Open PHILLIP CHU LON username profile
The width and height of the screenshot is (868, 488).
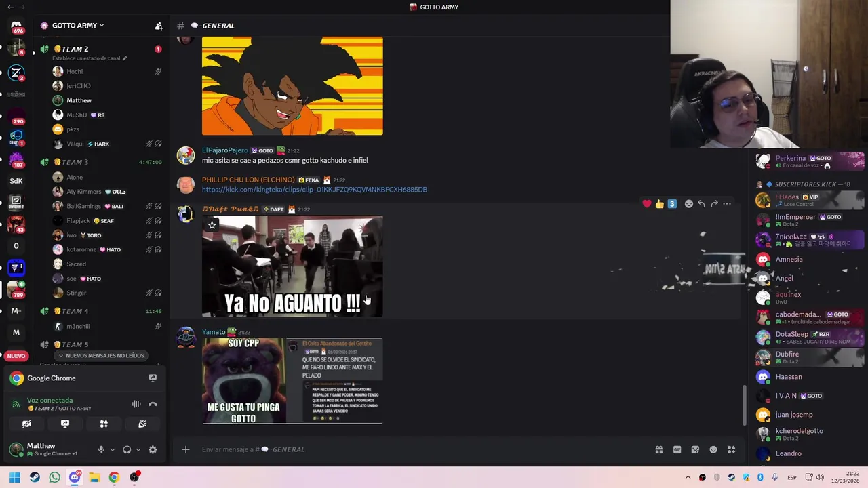pos(248,180)
